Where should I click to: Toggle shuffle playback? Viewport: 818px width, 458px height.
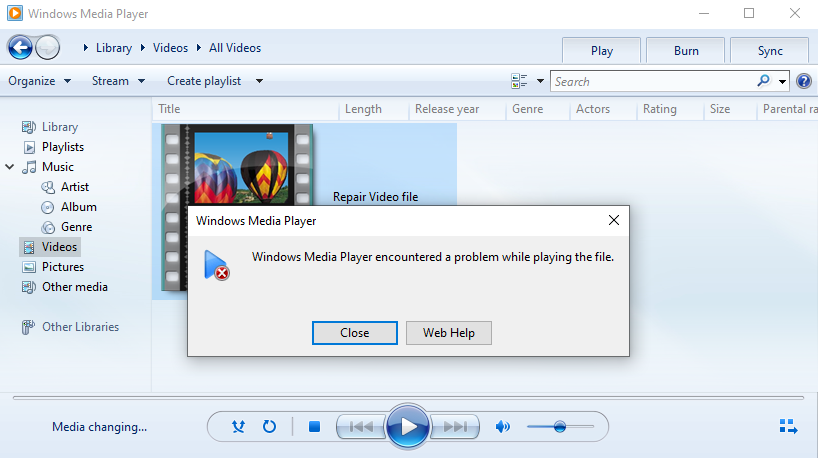click(238, 427)
